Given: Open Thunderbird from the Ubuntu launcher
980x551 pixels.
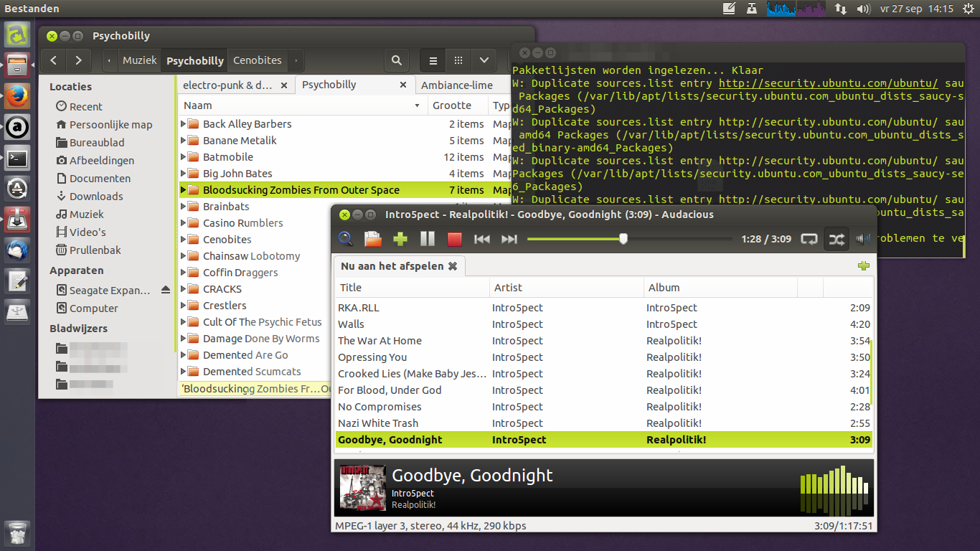Looking at the screenshot, I should [x=17, y=251].
